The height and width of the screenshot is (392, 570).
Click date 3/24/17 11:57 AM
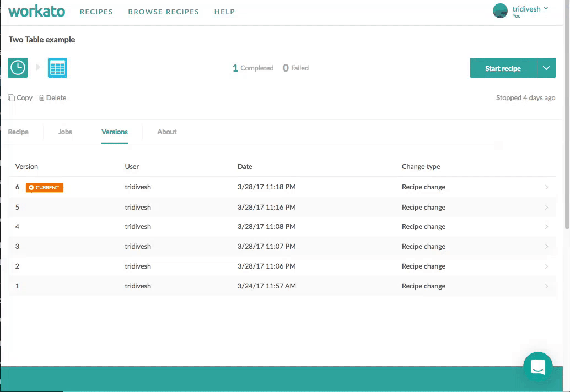pos(266,286)
